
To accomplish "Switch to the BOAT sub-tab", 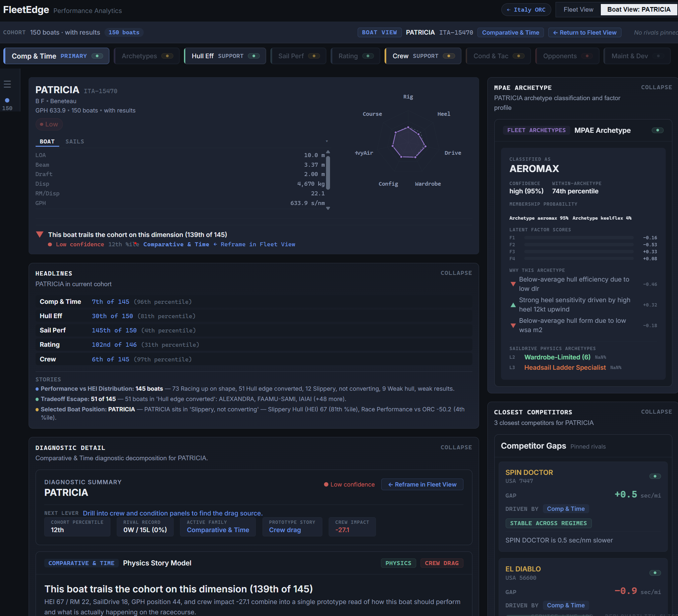I will tap(47, 141).
